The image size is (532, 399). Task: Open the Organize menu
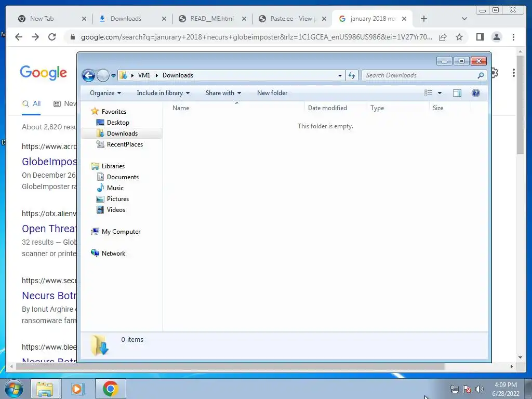(105, 93)
